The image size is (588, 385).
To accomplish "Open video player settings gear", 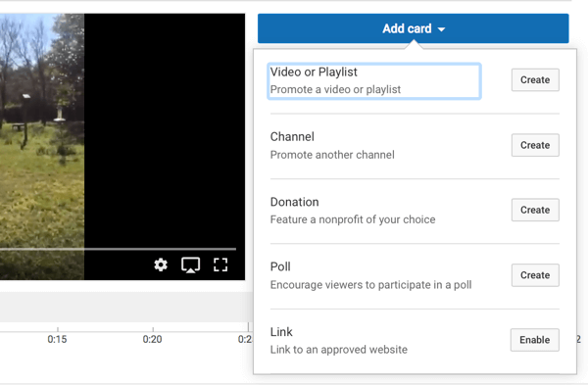I will (x=161, y=265).
